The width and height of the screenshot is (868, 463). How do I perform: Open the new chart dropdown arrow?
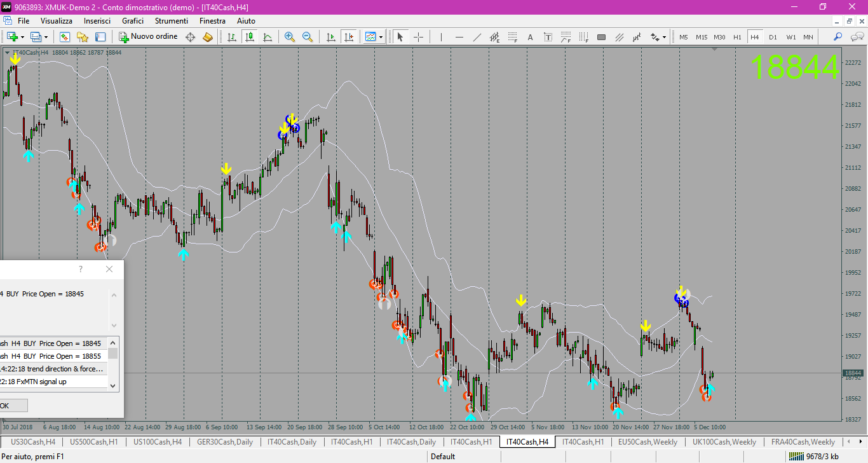point(23,37)
